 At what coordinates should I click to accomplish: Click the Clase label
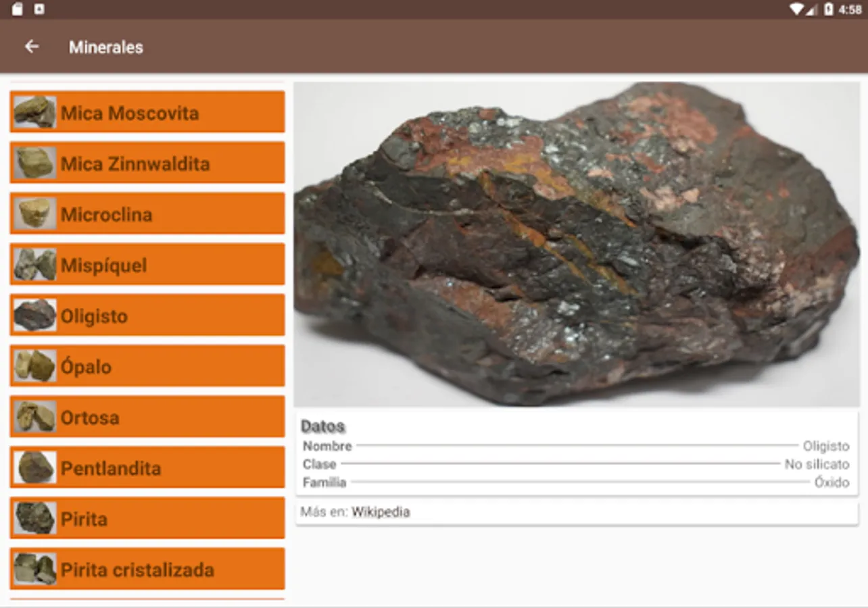click(319, 464)
